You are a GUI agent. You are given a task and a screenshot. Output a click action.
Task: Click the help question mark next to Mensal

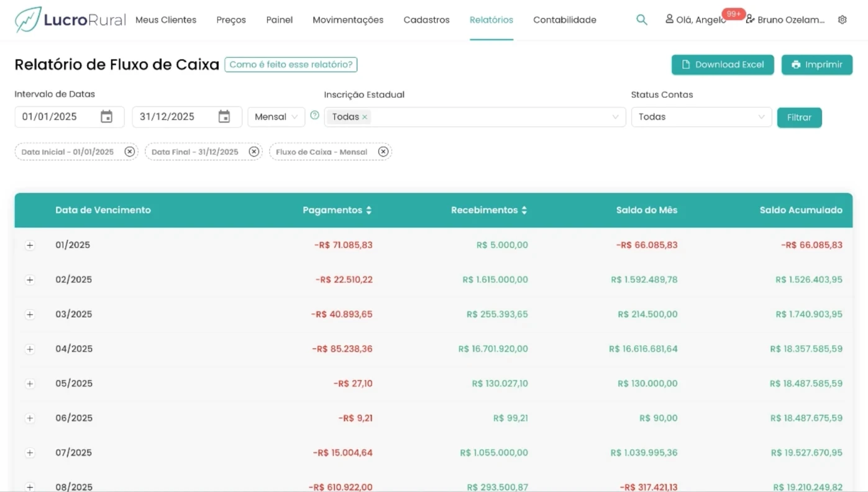[314, 115]
